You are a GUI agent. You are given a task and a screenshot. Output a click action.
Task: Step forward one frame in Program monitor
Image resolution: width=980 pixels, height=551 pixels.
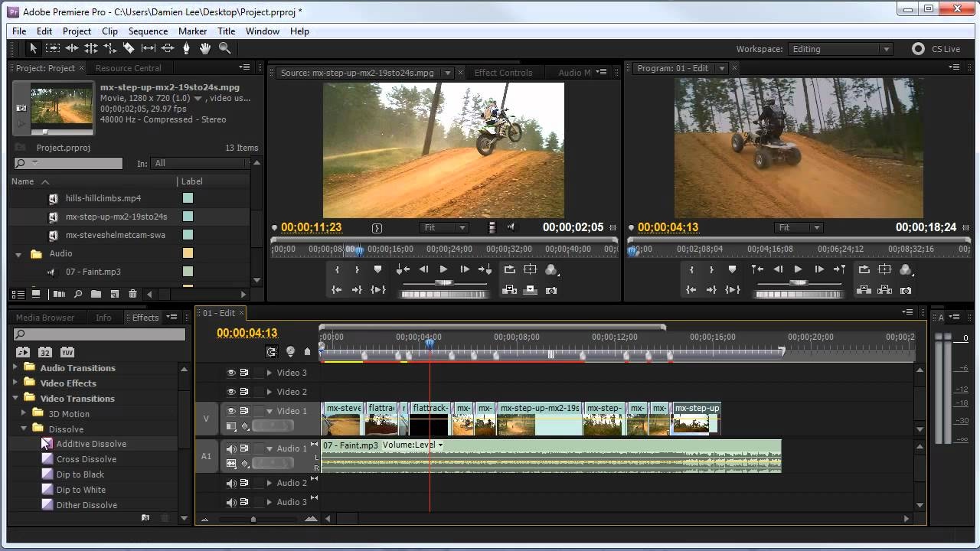pos(819,269)
